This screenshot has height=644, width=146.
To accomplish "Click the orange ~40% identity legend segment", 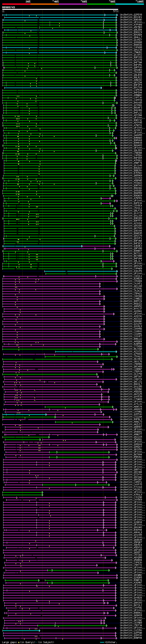I will click(x=45, y=4).
